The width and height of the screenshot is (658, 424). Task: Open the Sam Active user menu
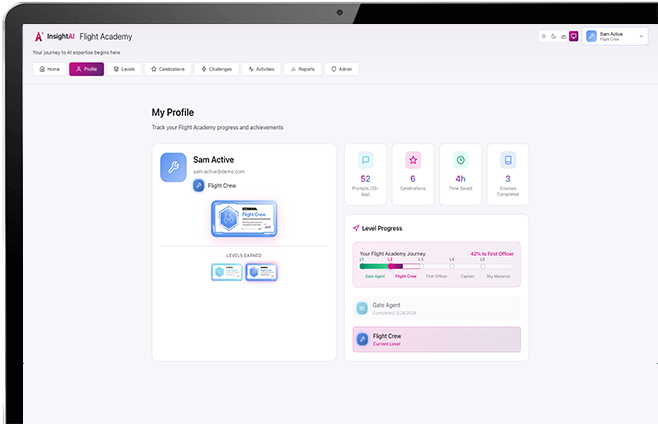click(x=616, y=36)
